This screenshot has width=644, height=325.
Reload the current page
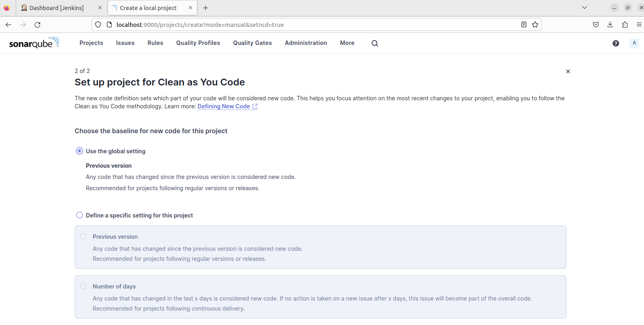coord(37,24)
